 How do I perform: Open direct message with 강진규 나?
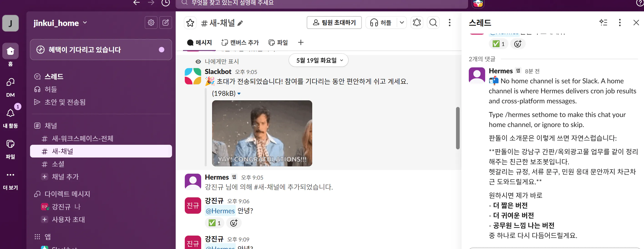[101, 207]
